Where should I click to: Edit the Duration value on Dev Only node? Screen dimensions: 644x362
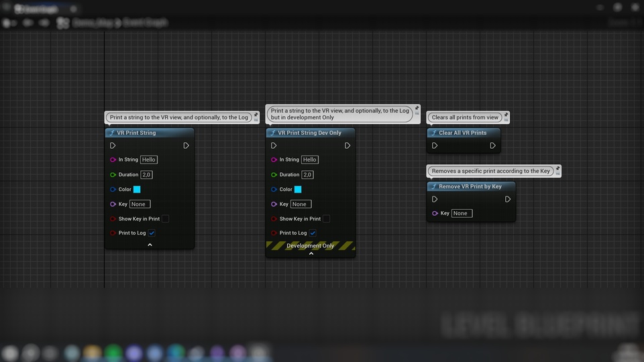(x=307, y=175)
